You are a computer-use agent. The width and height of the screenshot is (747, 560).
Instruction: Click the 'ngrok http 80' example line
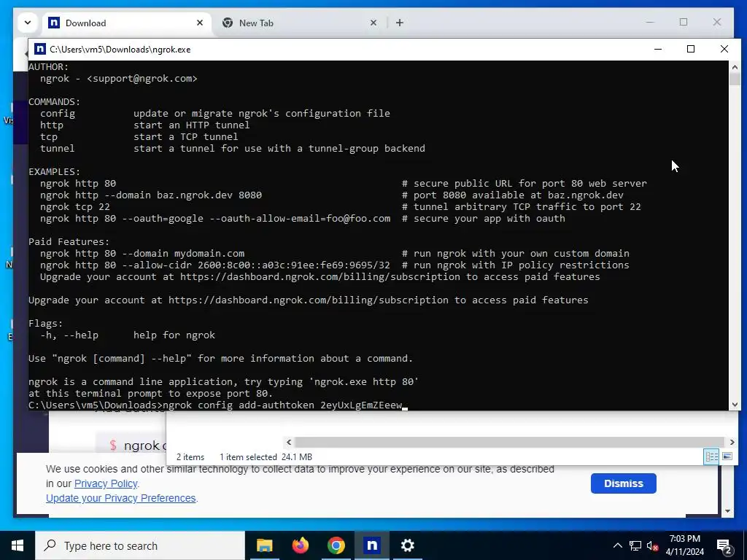click(78, 183)
